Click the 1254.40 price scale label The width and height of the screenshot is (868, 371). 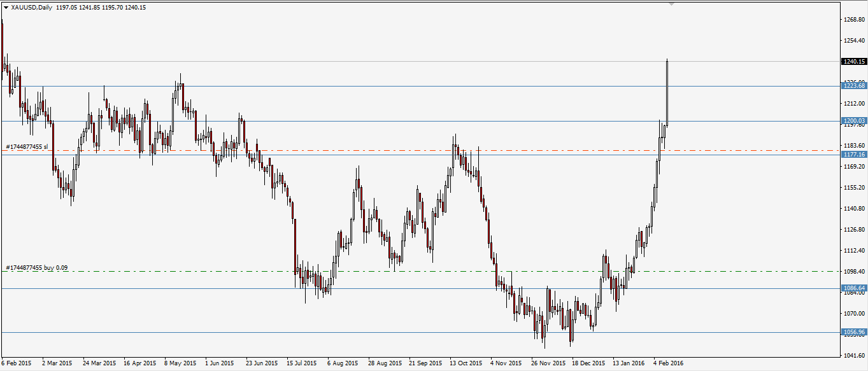coord(854,41)
